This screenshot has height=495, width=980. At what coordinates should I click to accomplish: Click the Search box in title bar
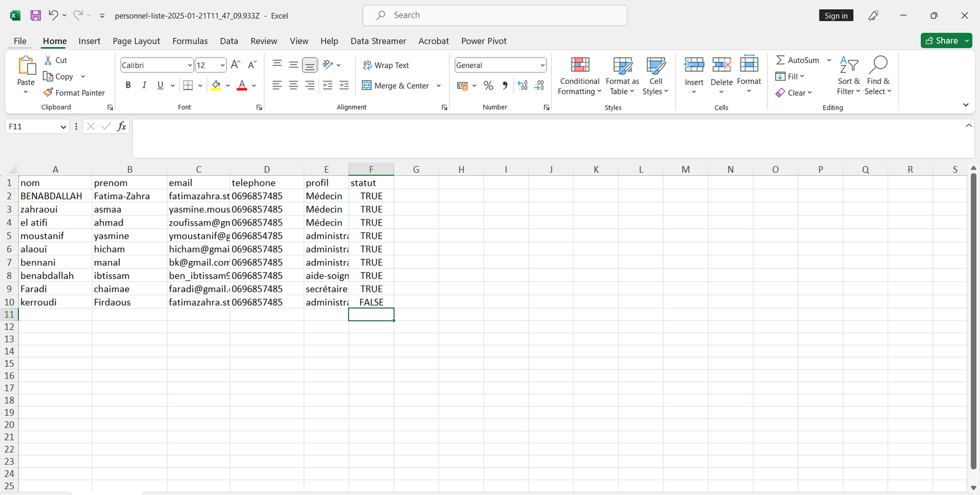[x=495, y=15]
